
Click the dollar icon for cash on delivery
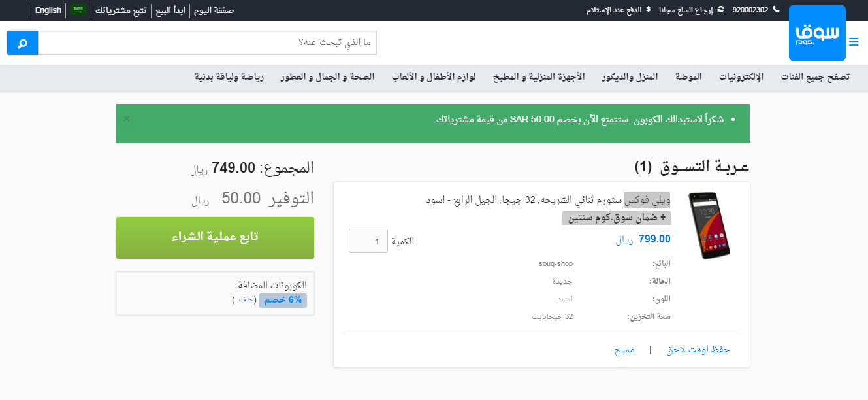(648, 10)
